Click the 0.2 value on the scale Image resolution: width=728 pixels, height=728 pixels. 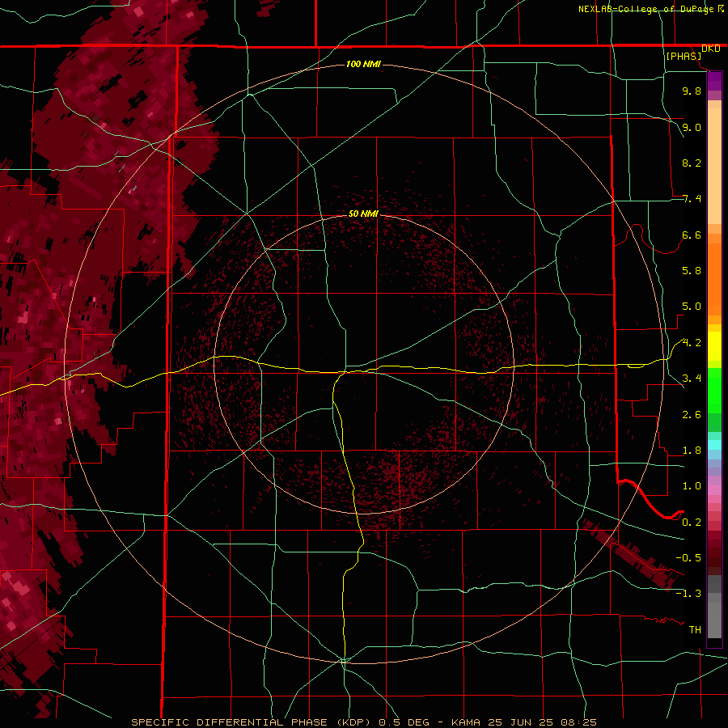pyautogui.click(x=692, y=523)
